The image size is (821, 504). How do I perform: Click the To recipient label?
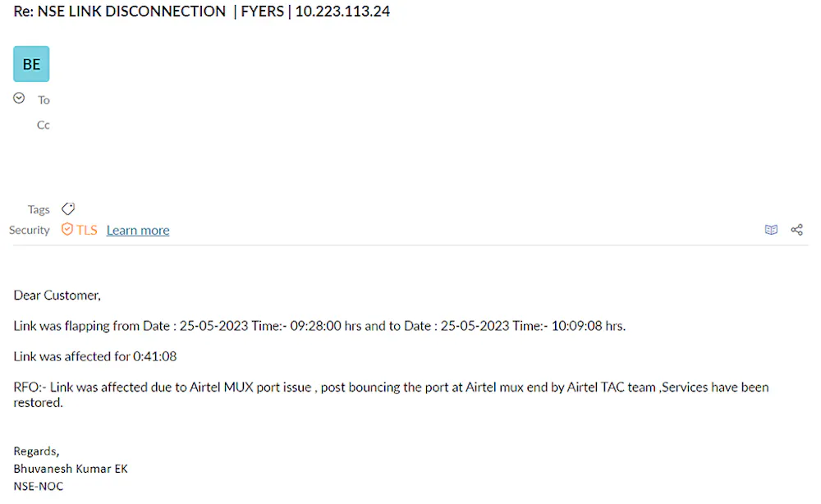pyautogui.click(x=44, y=100)
